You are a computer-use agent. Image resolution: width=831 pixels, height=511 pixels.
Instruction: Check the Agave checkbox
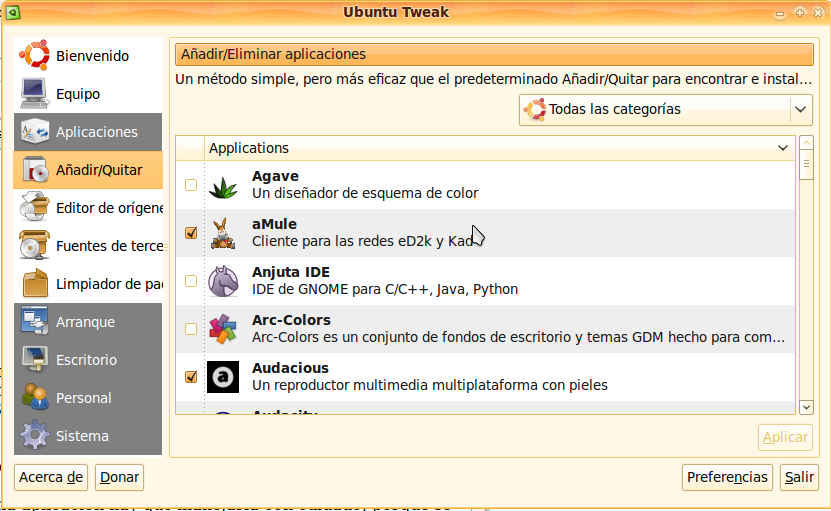pyautogui.click(x=191, y=185)
